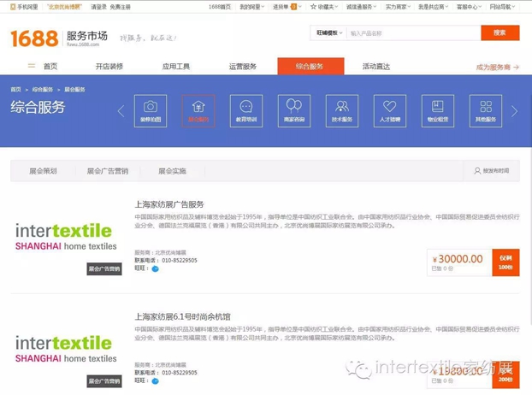The image size is (532, 395).
Task: Expand 我的阿里 menu in top bar
Action: pyautogui.click(x=251, y=6)
